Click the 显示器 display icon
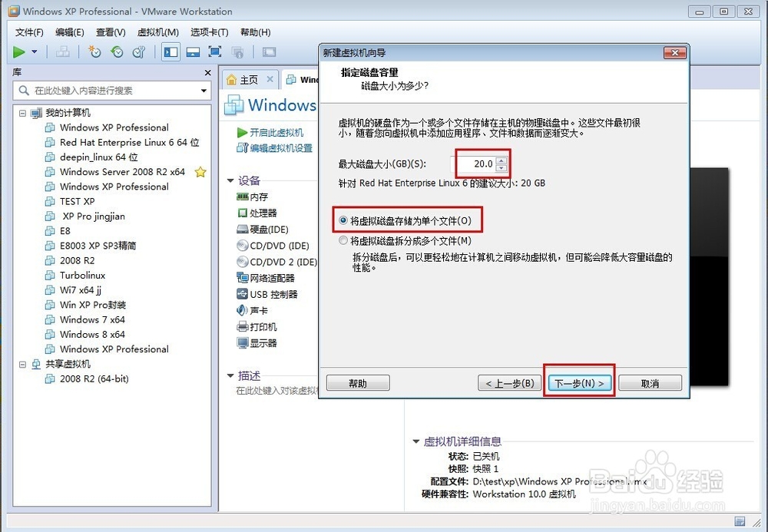Screen dimensions: 768x532 [243, 342]
